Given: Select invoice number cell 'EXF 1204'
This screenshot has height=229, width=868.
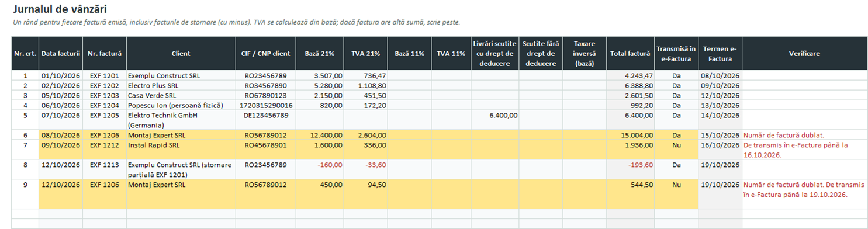Looking at the screenshot, I should (x=105, y=105).
